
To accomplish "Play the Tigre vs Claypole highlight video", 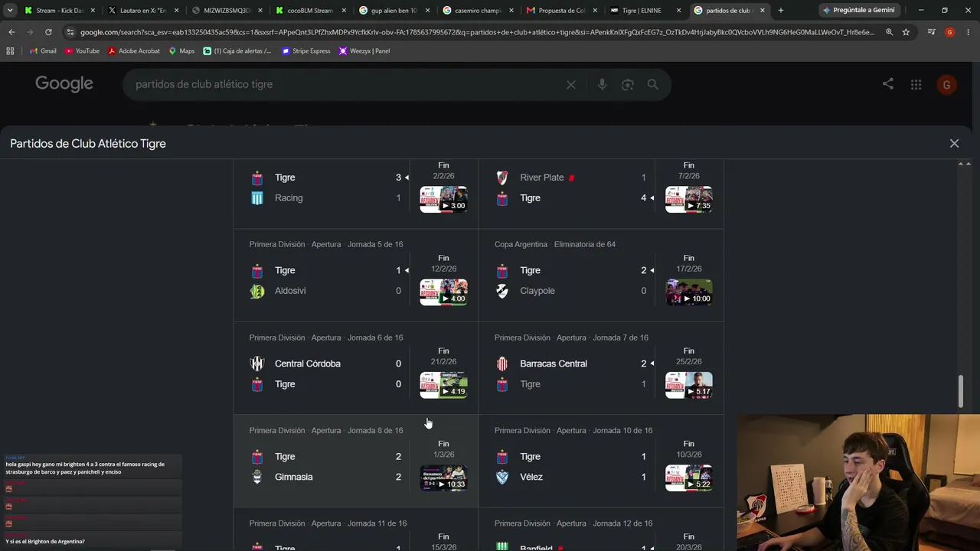I will click(689, 292).
